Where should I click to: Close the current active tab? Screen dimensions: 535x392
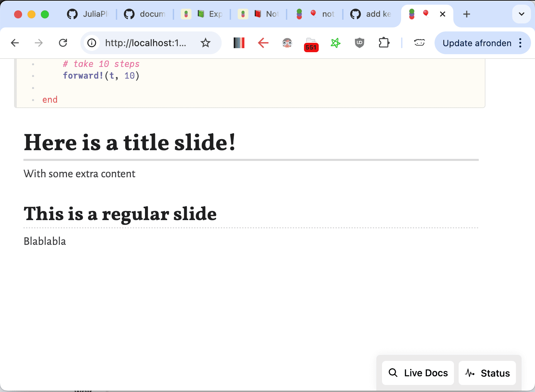coord(443,14)
